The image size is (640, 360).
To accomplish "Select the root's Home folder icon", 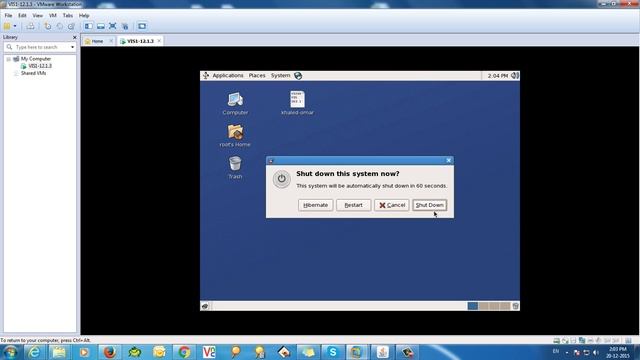I will (x=235, y=136).
